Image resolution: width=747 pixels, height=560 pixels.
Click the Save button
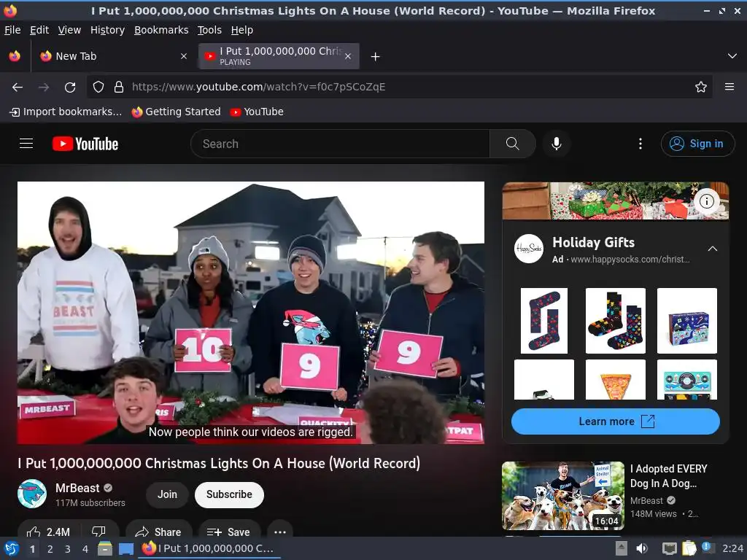click(x=229, y=532)
